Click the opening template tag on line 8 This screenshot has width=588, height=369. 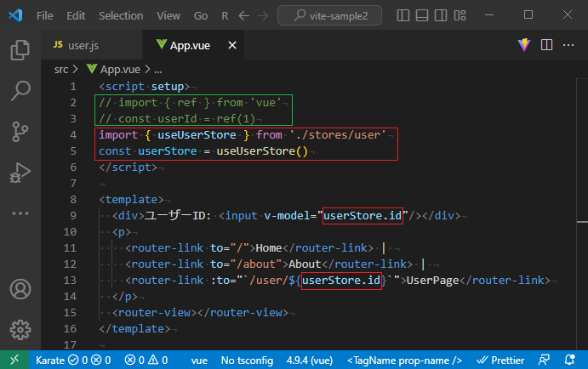pyautogui.click(x=132, y=200)
